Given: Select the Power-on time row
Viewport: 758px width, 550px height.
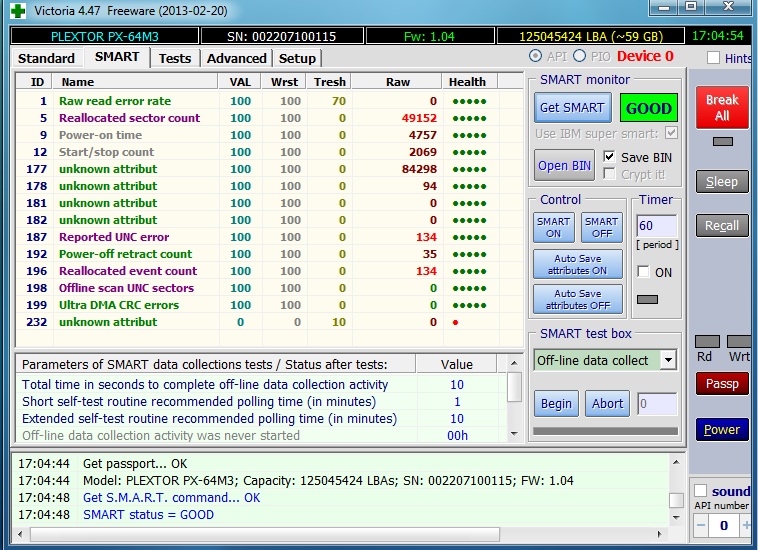Looking at the screenshot, I should pos(270,135).
